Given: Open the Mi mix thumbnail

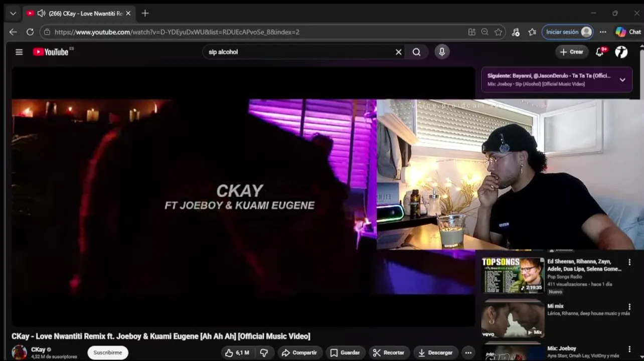Looking at the screenshot, I should point(513,319).
